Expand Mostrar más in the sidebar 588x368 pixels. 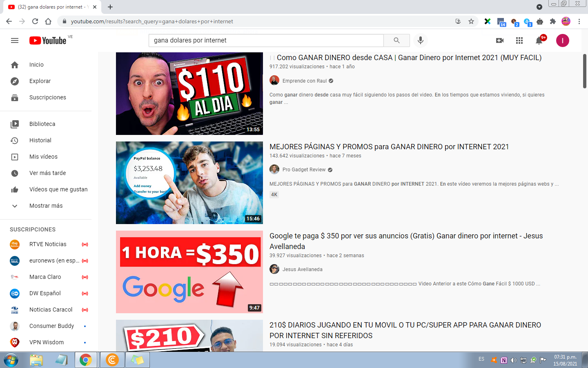[46, 206]
